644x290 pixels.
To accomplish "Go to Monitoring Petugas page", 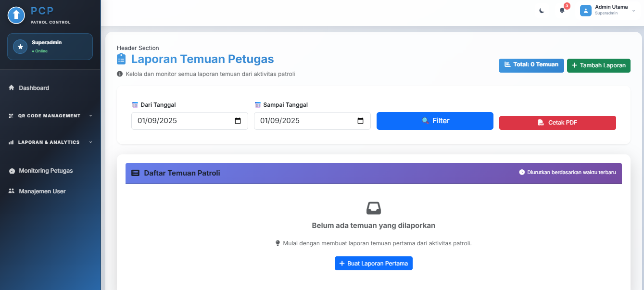I will click(46, 171).
